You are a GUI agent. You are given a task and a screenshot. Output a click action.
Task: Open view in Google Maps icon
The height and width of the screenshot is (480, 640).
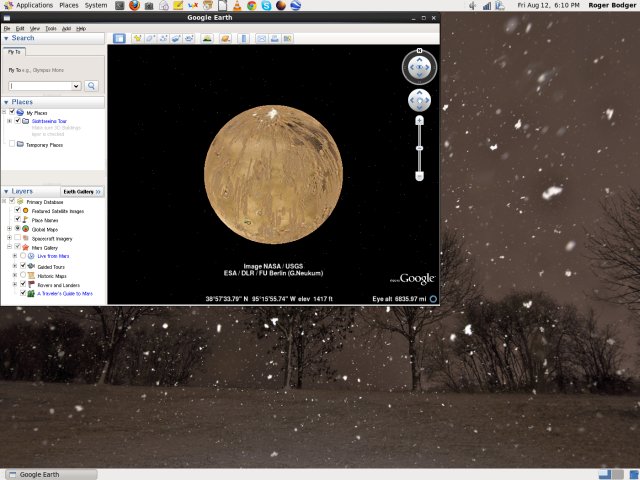pyautogui.click(x=288, y=38)
